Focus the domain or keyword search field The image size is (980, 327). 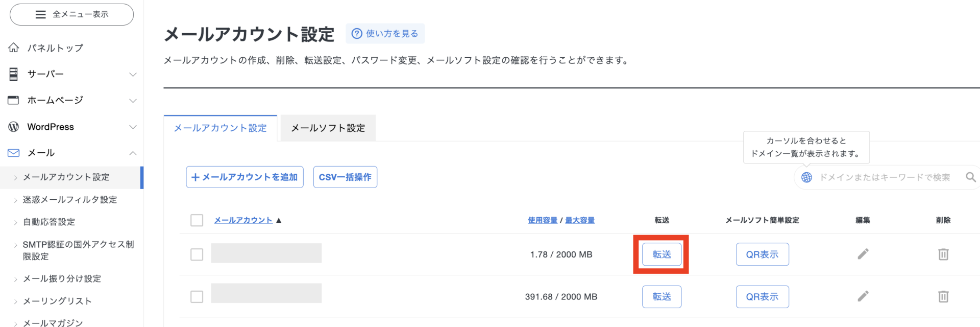pos(885,177)
